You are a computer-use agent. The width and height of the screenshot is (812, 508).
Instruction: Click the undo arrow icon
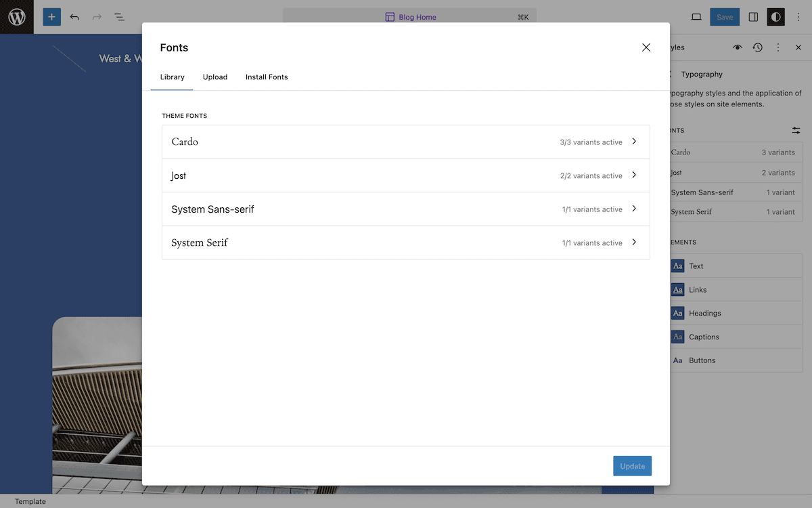pyautogui.click(x=74, y=17)
